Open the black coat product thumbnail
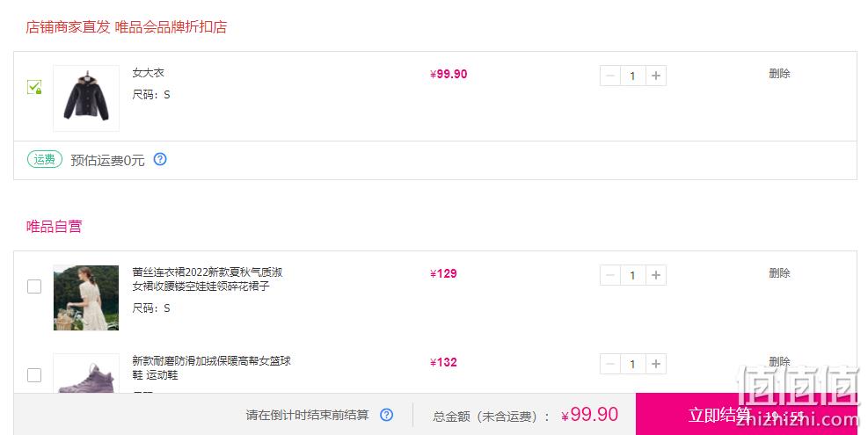 click(86, 98)
